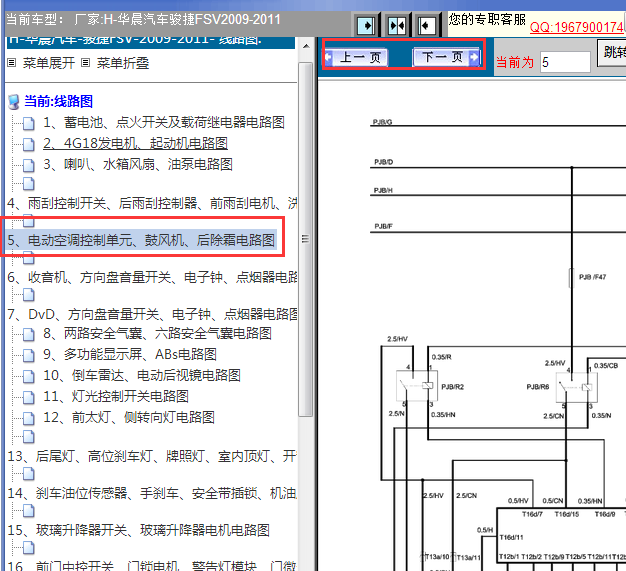This screenshot has width=626, height=571.
Task: Open 15、玻璃升降器开关、玻璃升降器电机电路图
Action: click(x=139, y=530)
